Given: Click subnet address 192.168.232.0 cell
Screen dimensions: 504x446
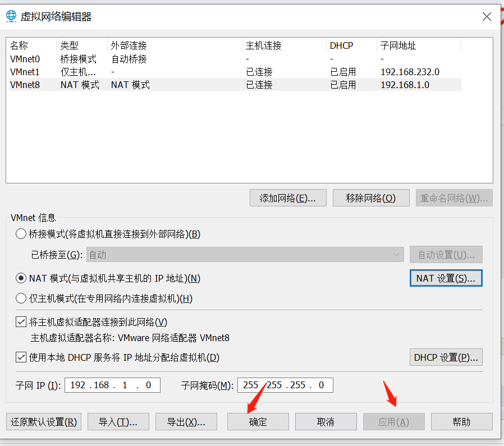Looking at the screenshot, I should pyautogui.click(x=410, y=72).
